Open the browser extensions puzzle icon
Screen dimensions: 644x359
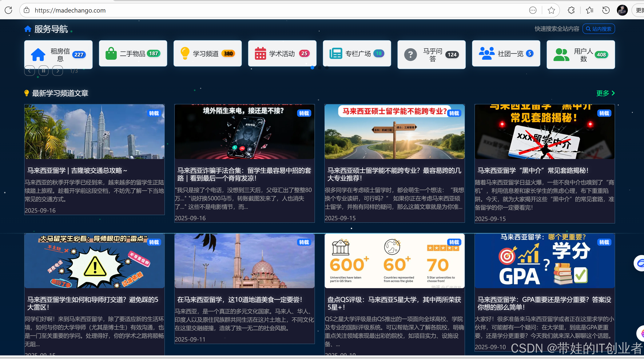(571, 10)
